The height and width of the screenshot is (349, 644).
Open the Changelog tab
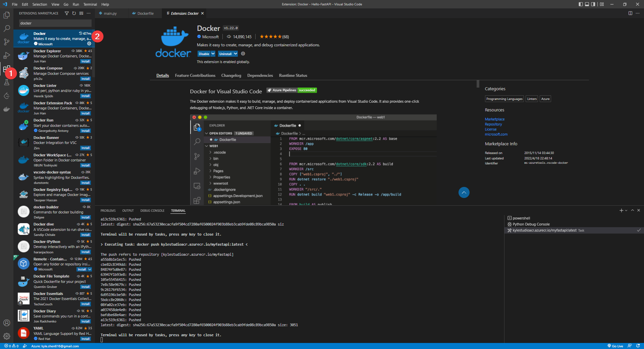(231, 76)
